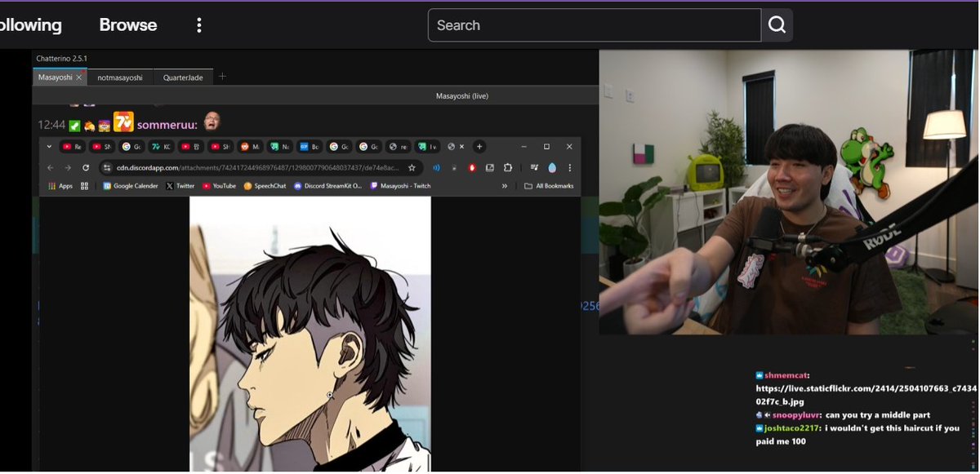The width and height of the screenshot is (980, 474).
Task: Click the Masayoshi (live) channel header
Action: [x=462, y=96]
